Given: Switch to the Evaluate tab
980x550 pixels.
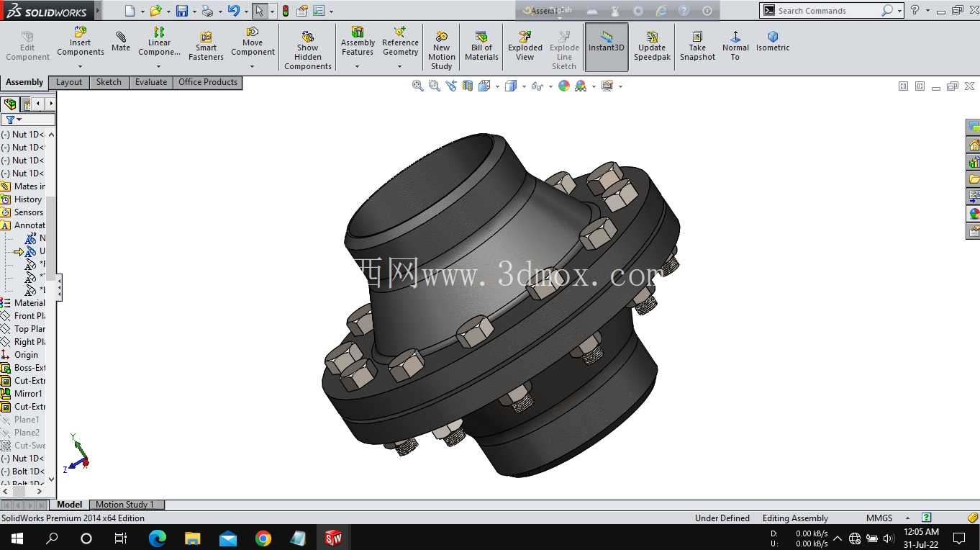Looking at the screenshot, I should (151, 82).
